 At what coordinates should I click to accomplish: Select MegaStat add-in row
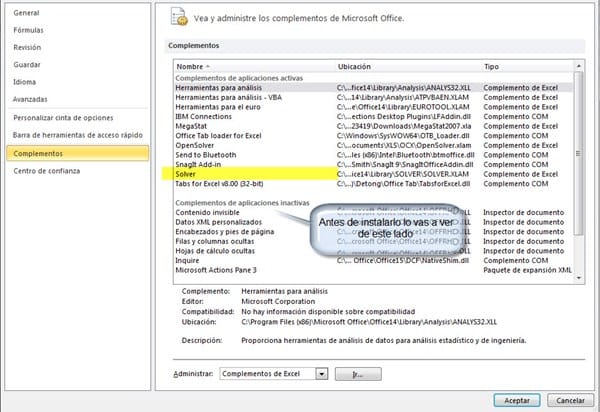pos(373,126)
